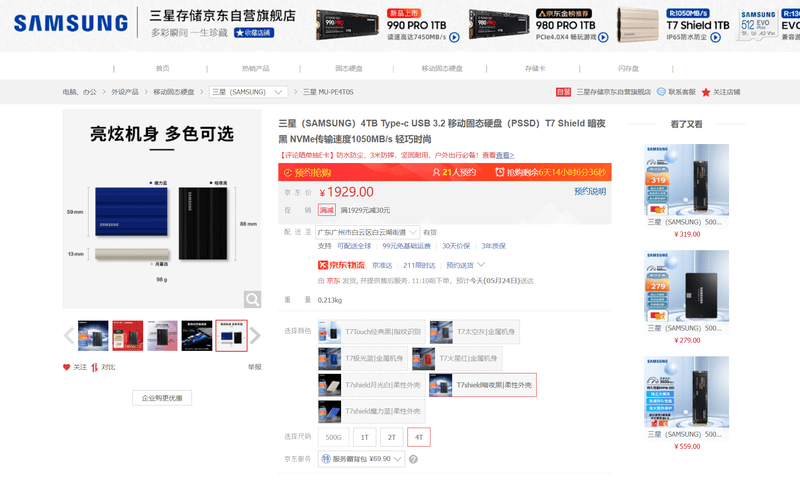Viewport: 800px width, 480px height.
Task: Click the Samsung logo in header
Action: (x=71, y=23)
